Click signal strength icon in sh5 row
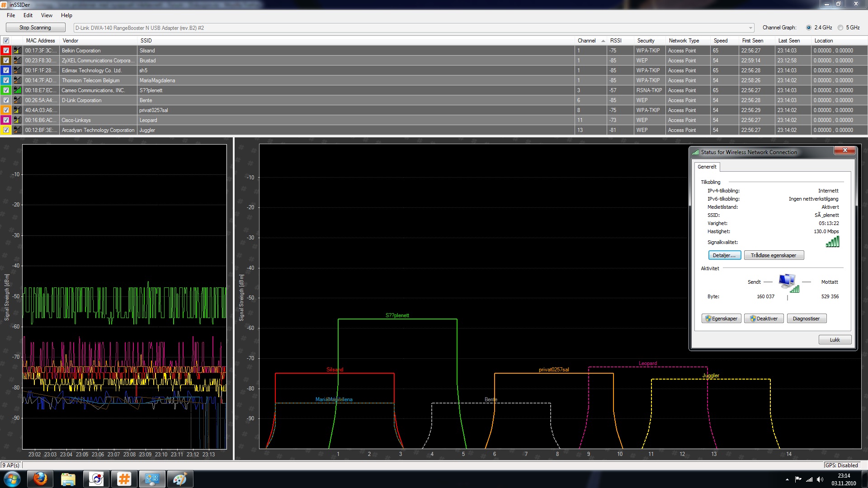This screenshot has height=488, width=868. [17, 70]
